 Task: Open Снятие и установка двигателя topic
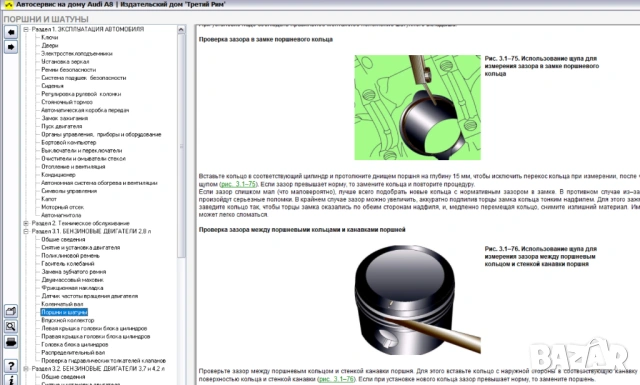[80, 247]
